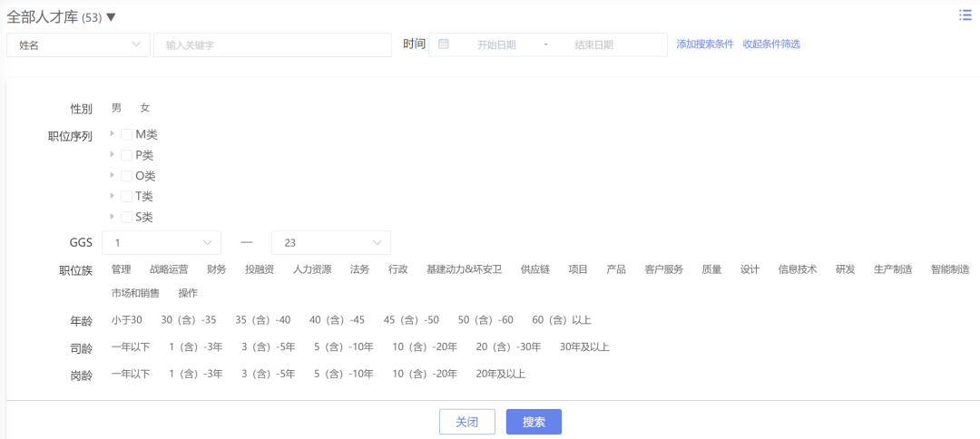The width and height of the screenshot is (980, 439).
Task: Select job family 法务
Action: (x=360, y=269)
